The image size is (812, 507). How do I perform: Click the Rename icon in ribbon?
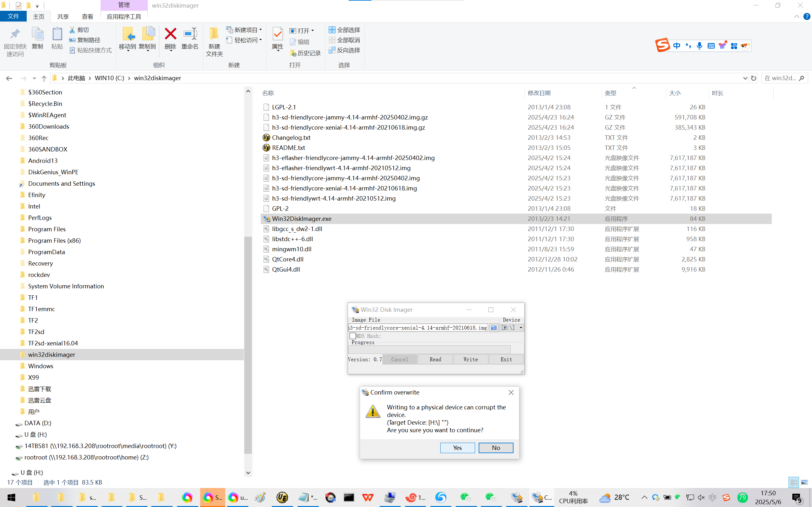[190, 34]
